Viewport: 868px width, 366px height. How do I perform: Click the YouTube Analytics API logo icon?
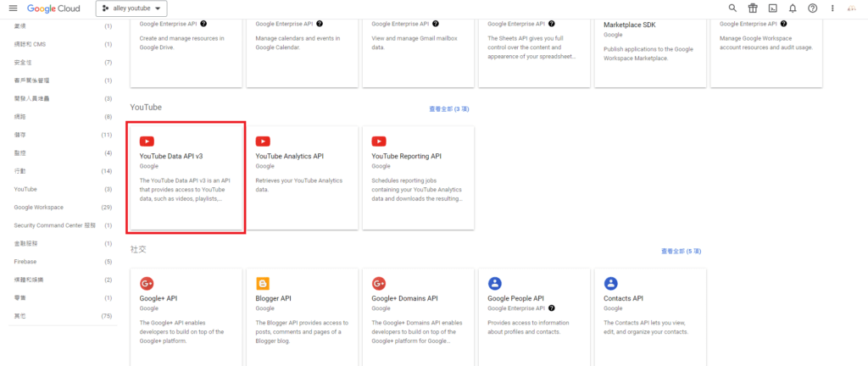[263, 141]
